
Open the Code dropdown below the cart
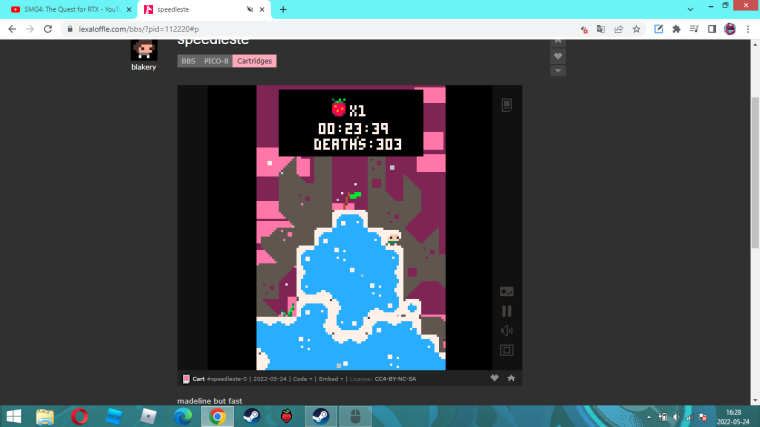302,379
